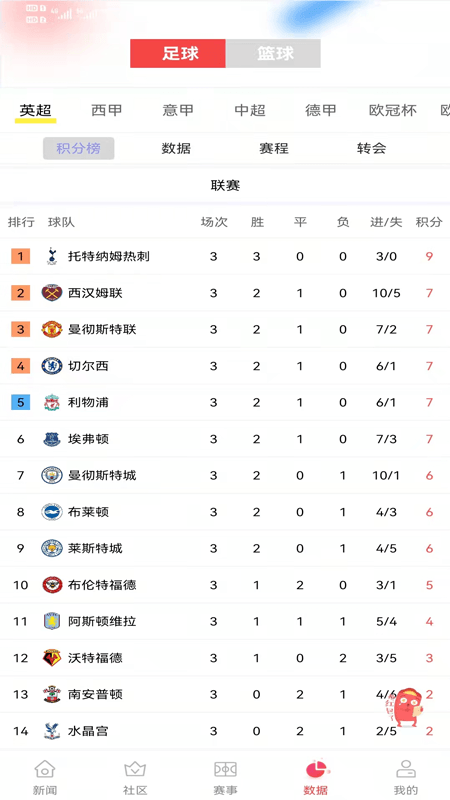
Task: Open the 新闻 home icon in bottom bar
Action: coord(45,769)
